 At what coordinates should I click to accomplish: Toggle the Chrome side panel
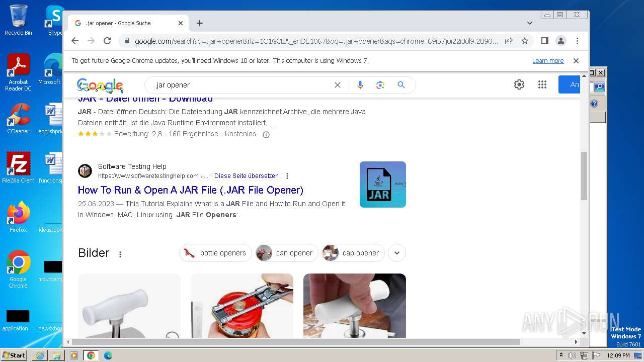coord(544,41)
